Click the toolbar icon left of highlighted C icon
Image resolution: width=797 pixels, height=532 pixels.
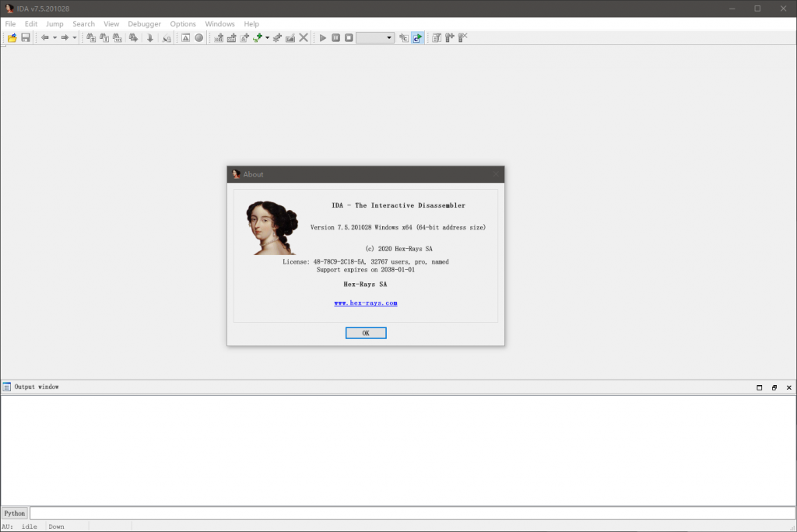[404, 37]
